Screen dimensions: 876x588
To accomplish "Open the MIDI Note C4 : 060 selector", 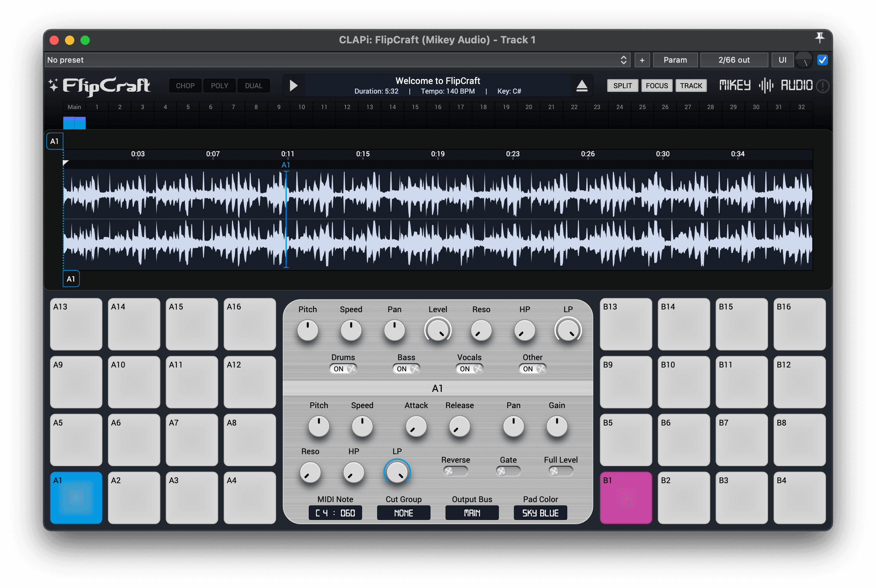I will 335,513.
